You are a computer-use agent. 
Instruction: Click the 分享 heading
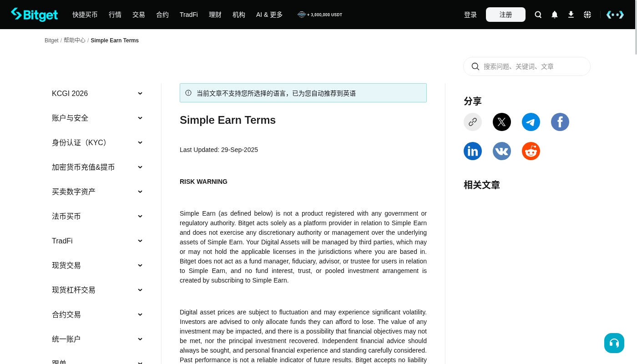(x=473, y=101)
